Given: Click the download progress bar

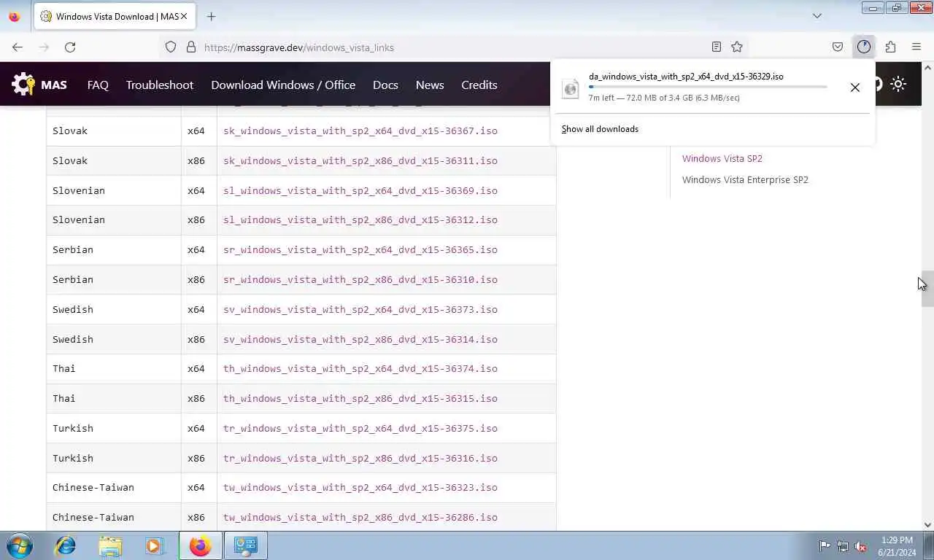Looking at the screenshot, I should coord(708,87).
